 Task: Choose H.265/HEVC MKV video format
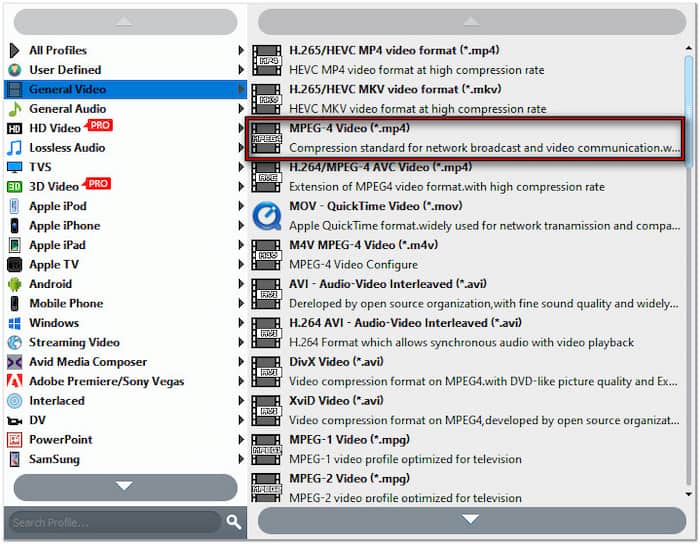click(466, 99)
